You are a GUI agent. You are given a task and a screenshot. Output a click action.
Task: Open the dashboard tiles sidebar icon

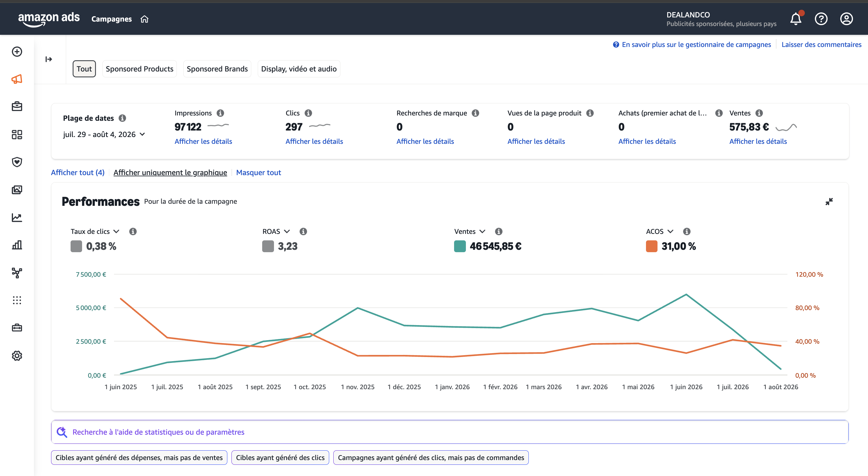pyautogui.click(x=17, y=135)
